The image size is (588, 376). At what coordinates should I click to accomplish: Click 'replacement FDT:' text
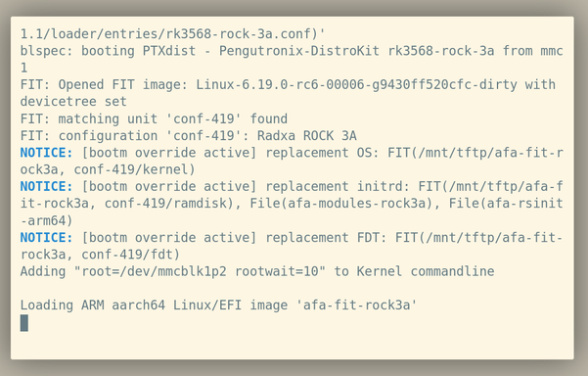pyautogui.click(x=326, y=238)
